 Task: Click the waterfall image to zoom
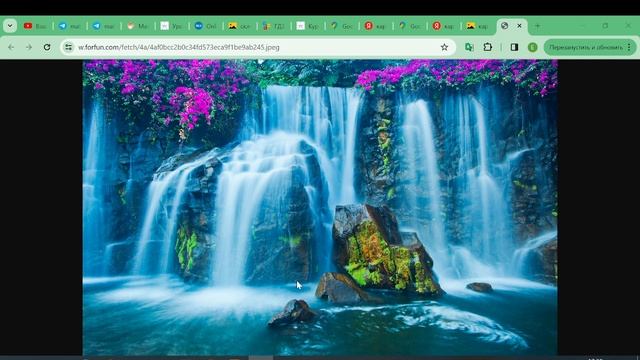320,207
